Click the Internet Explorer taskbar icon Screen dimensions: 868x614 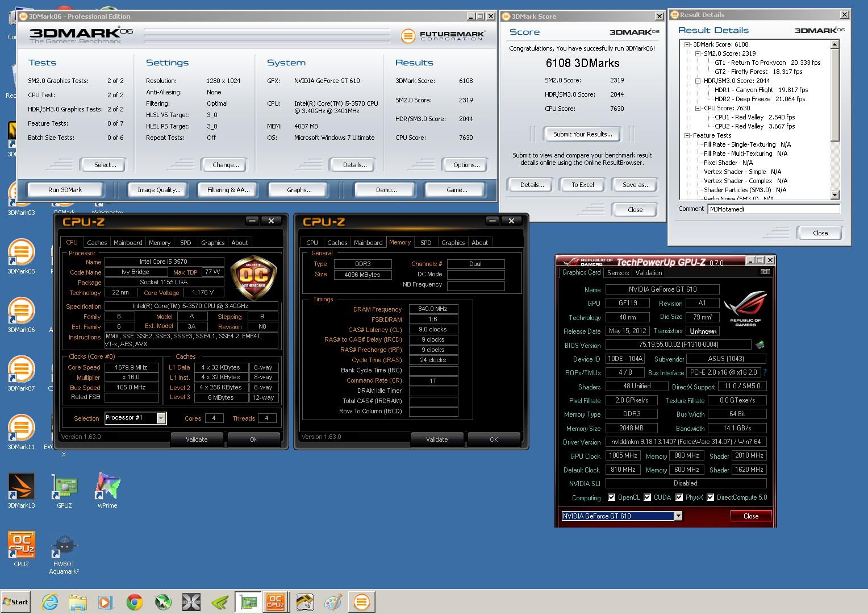(49, 601)
